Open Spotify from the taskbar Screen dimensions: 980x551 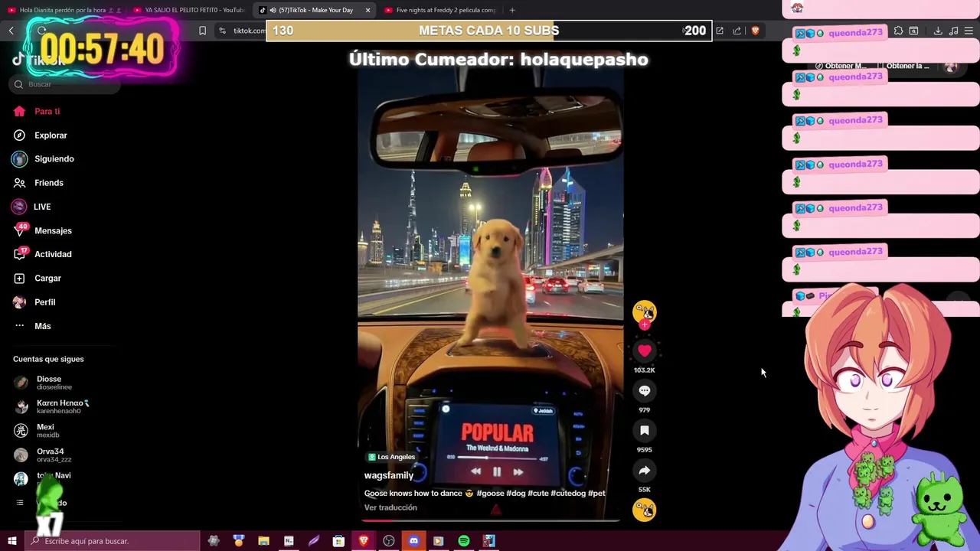(x=464, y=541)
